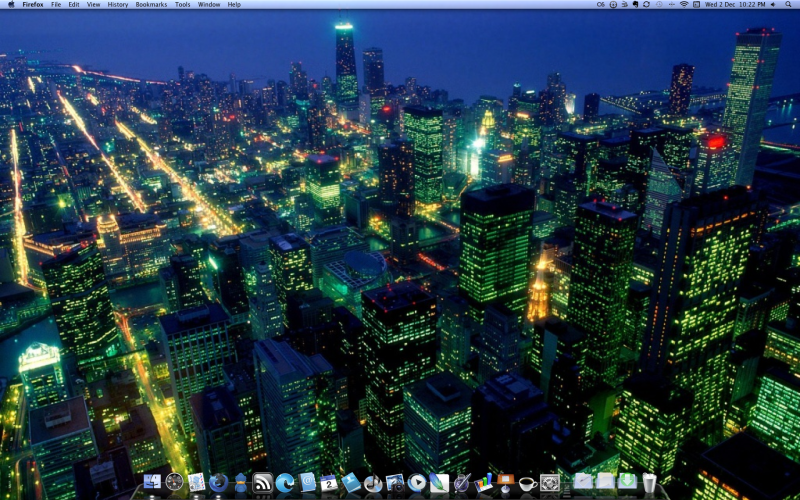Open the coffee cup app in Dock
The width and height of the screenshot is (800, 500).
coord(528,483)
